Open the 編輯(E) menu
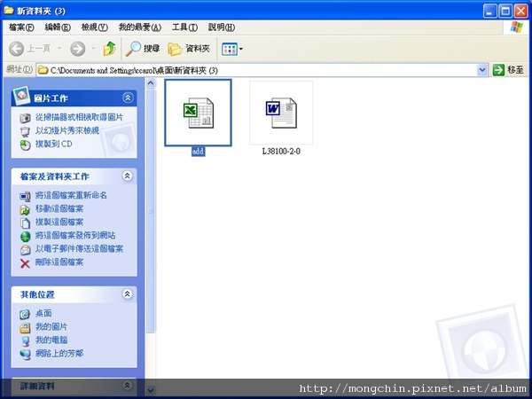The image size is (532, 399). (x=58, y=27)
